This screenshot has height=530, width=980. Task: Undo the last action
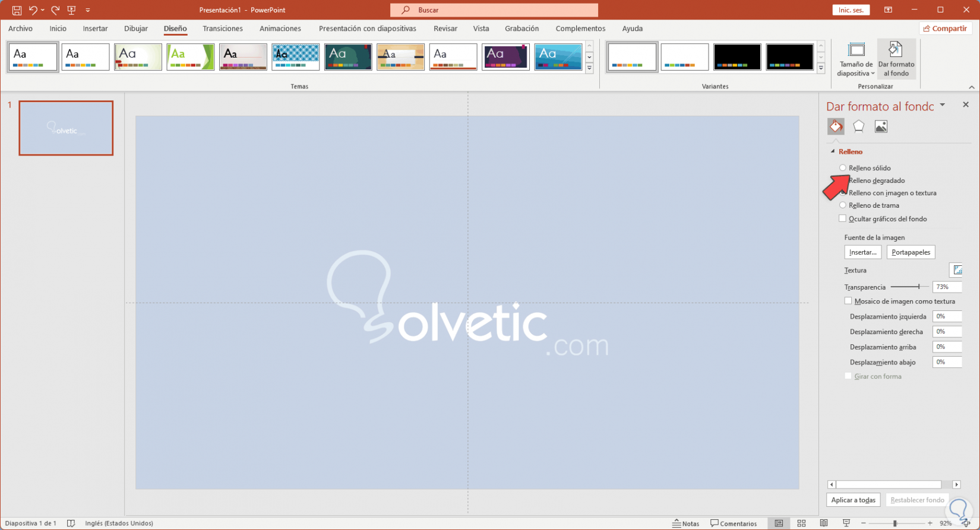33,10
